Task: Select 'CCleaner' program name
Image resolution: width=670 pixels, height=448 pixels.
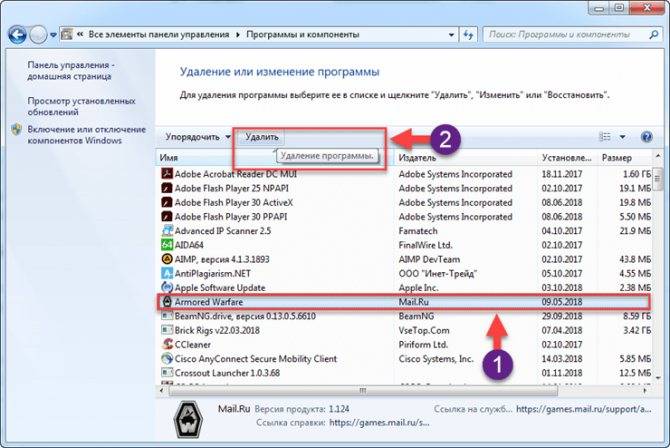Action: coord(193,344)
